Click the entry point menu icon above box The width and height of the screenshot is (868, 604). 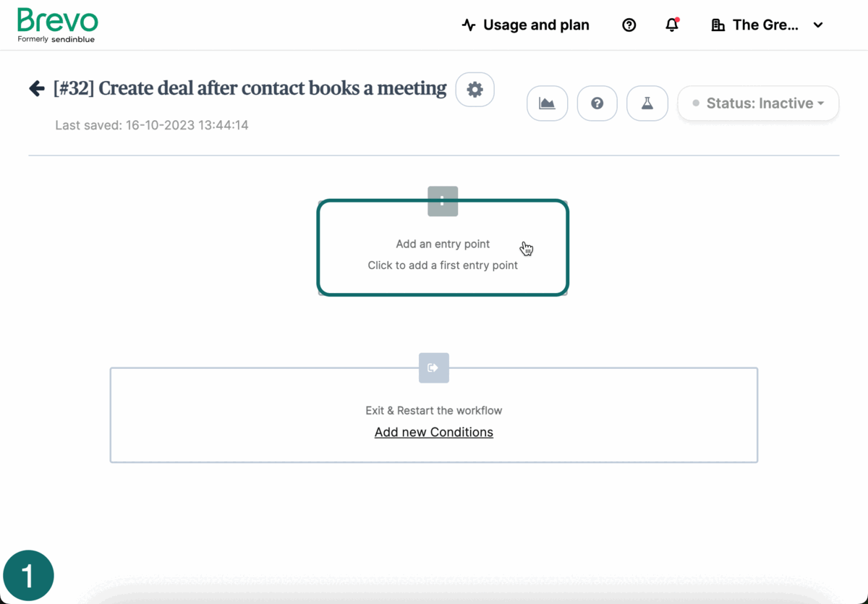443,202
